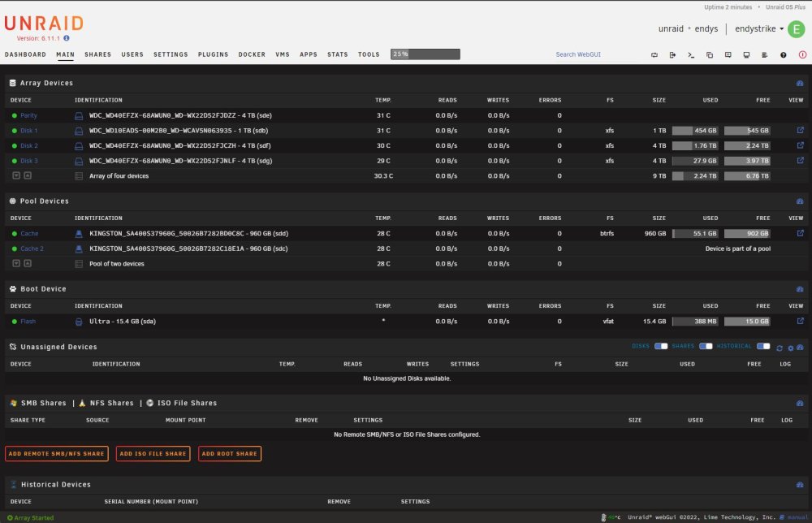
Task: Click the red alert notification icon
Action: tap(802, 55)
